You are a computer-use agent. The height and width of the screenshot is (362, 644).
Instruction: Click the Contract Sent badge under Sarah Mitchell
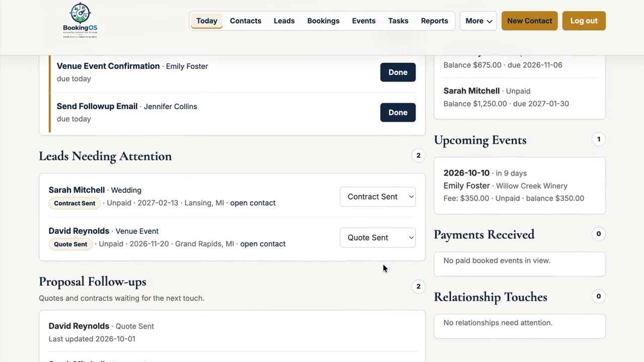[74, 203]
